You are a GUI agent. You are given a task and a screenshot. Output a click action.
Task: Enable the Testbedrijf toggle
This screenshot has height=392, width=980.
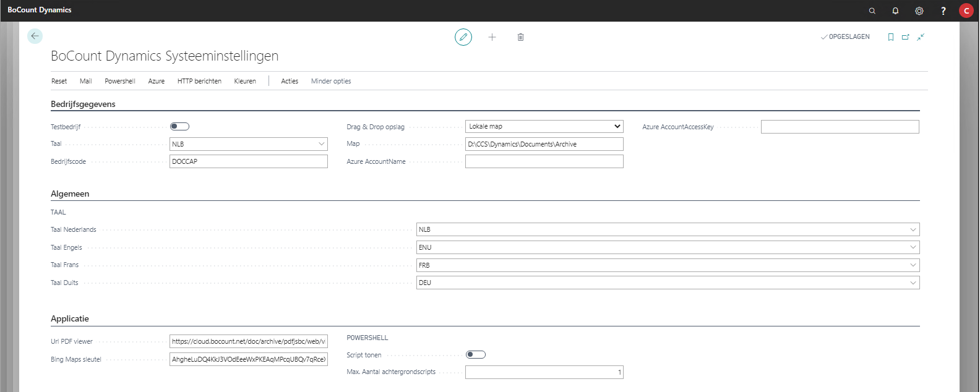pyautogui.click(x=179, y=127)
